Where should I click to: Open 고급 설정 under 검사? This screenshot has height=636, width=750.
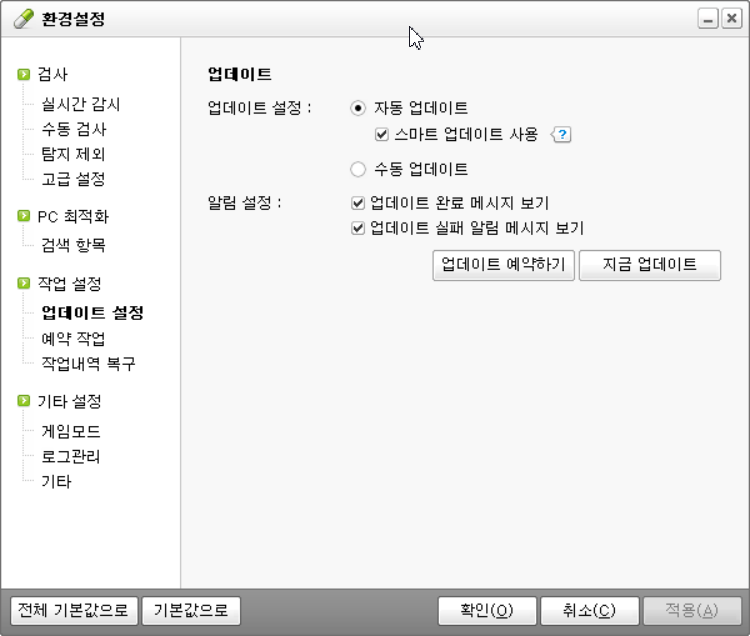(73, 179)
